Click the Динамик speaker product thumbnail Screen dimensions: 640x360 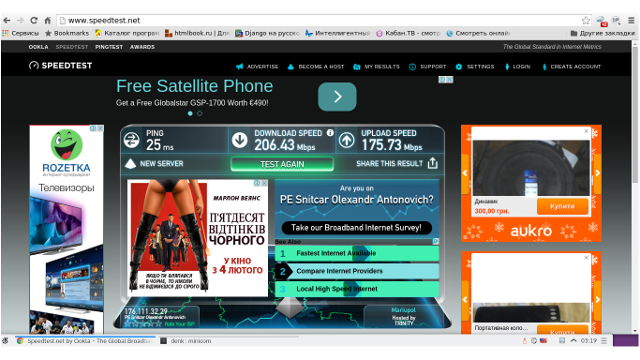(x=531, y=168)
